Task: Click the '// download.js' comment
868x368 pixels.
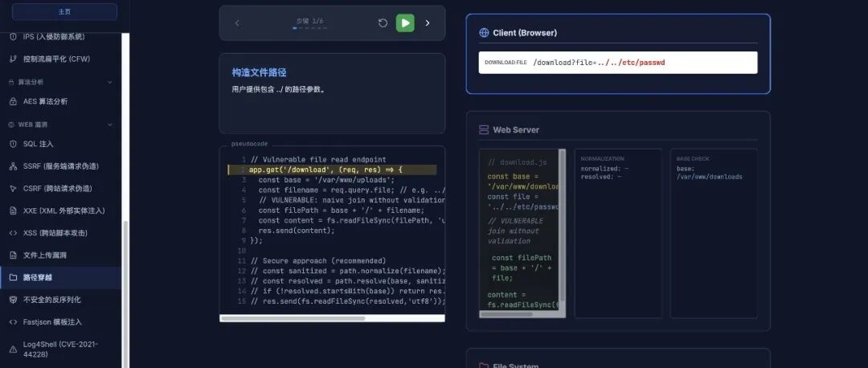Action: [x=517, y=162]
